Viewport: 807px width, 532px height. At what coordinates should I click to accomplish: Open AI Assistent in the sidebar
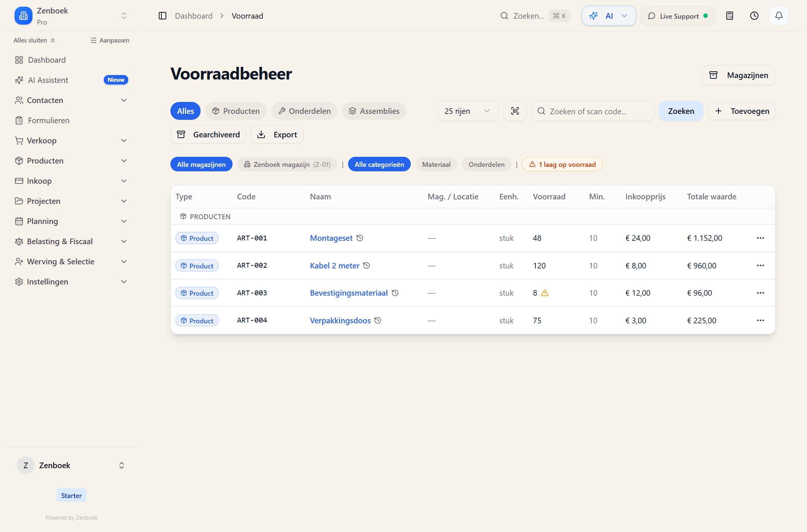coord(71,80)
